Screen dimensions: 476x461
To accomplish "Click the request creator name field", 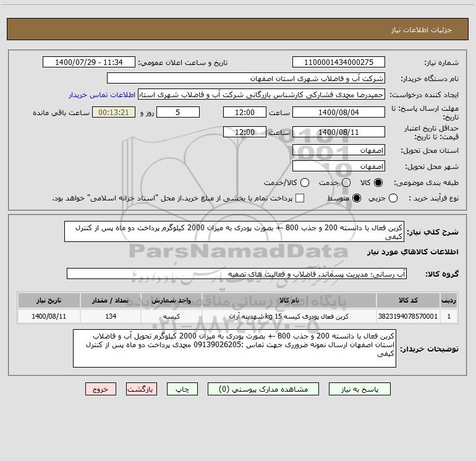I will [x=261, y=95].
